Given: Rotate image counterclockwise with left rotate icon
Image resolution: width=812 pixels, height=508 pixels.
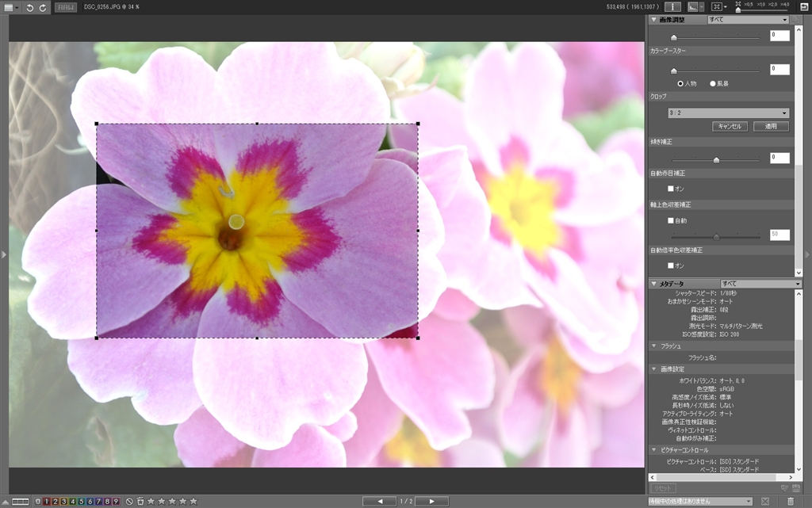Looking at the screenshot, I should tap(30, 7).
